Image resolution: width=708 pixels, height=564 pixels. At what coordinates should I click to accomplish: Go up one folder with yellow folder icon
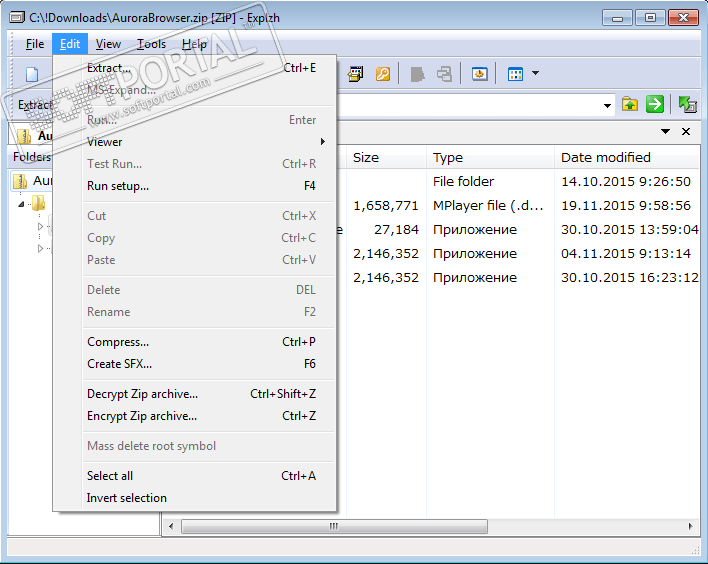pos(630,104)
